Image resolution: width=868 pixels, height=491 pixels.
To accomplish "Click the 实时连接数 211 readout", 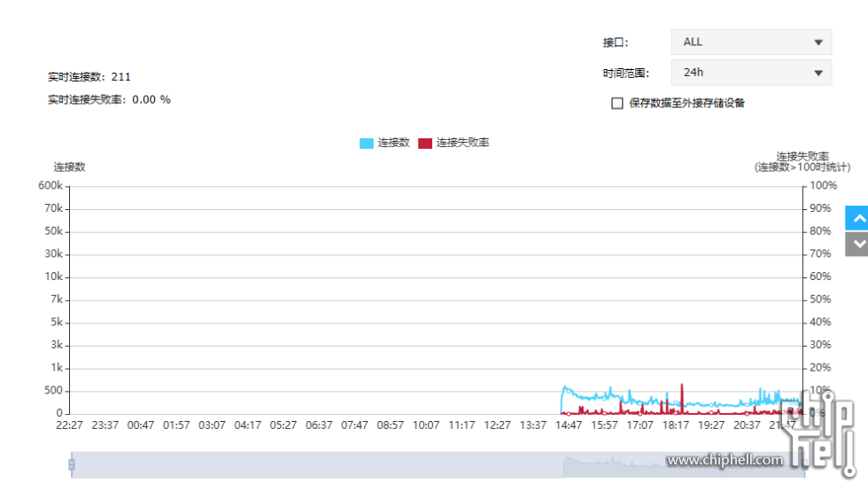I will point(89,77).
